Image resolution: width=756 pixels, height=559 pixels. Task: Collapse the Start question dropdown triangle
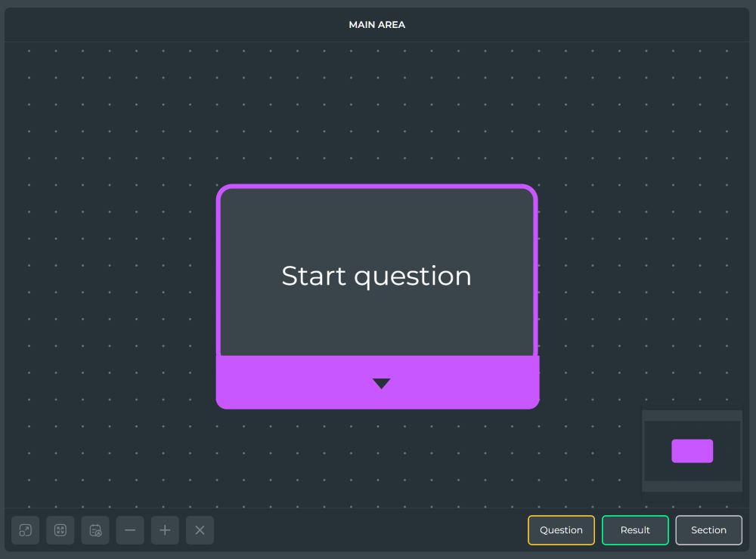(381, 383)
